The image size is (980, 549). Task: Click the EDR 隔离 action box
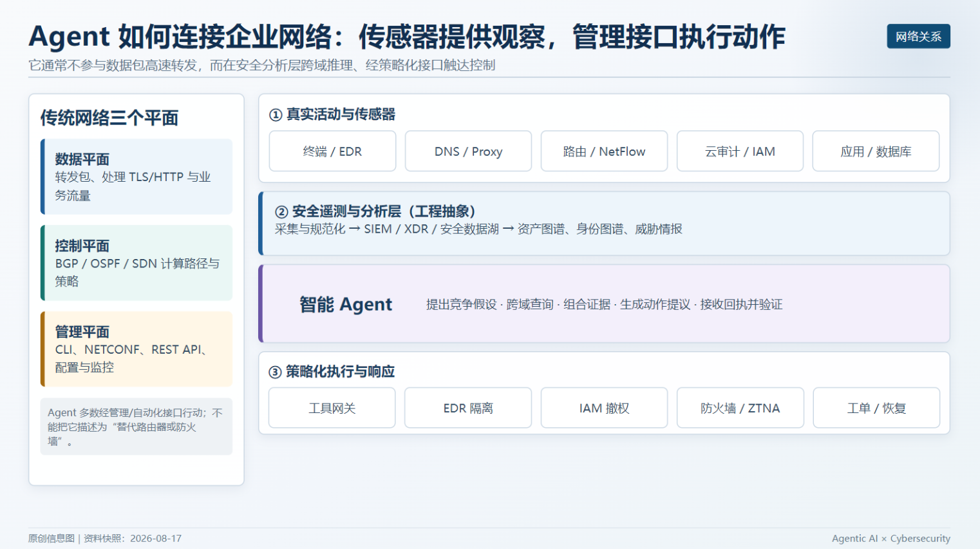[468, 408]
